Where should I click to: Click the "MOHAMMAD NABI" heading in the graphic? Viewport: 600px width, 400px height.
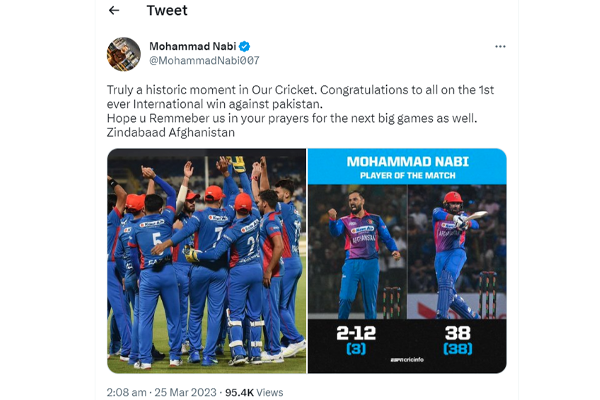(x=406, y=161)
